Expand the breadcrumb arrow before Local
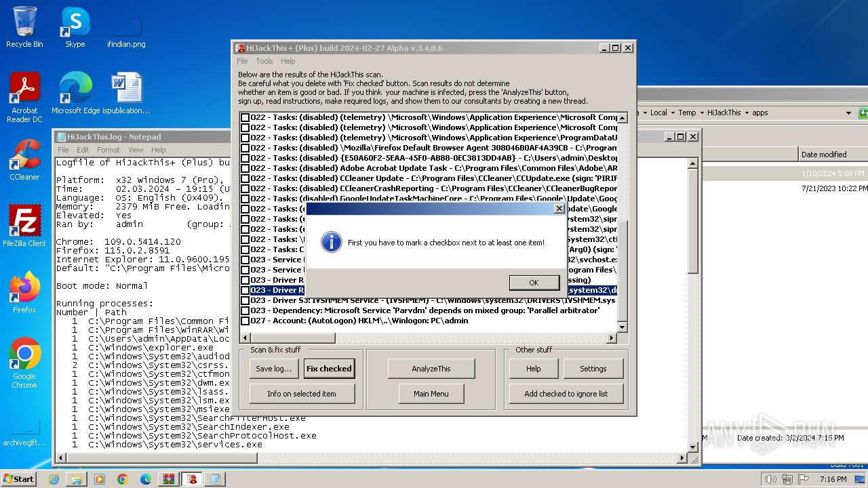The image size is (868, 488). coord(644,113)
